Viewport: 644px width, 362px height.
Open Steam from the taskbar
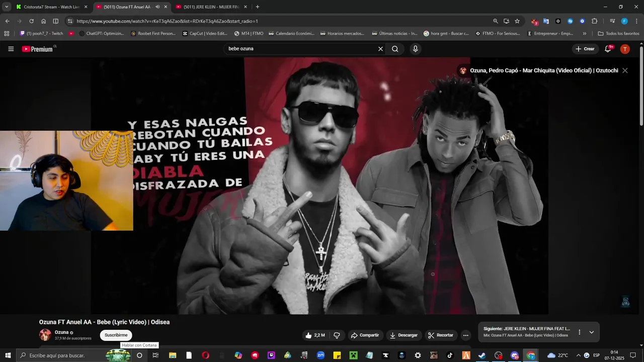pyautogui.click(x=482, y=355)
